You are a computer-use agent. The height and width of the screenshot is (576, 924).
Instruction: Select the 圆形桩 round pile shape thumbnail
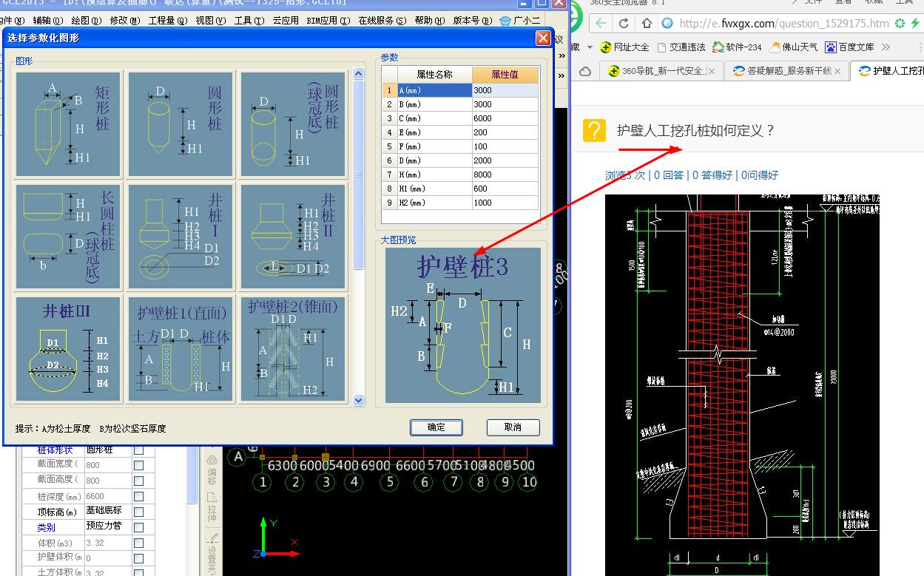[x=181, y=124]
